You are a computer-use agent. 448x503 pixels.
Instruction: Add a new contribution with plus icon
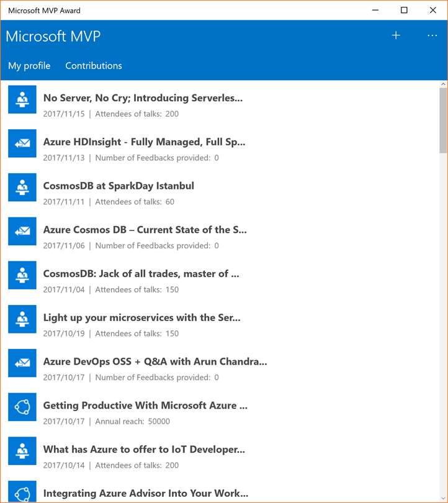point(396,35)
